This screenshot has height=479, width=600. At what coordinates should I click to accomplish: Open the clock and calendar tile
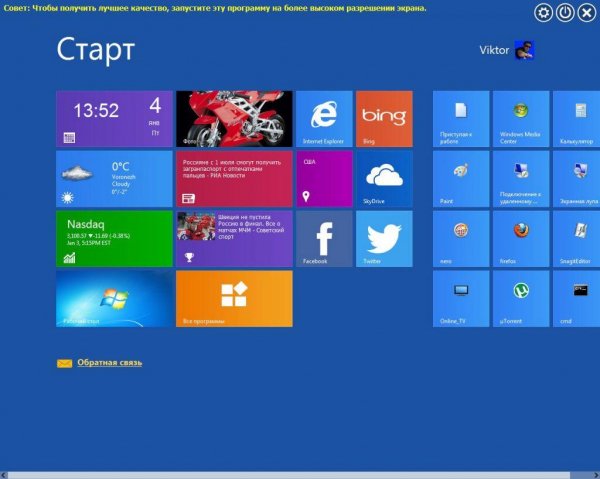pos(114,119)
